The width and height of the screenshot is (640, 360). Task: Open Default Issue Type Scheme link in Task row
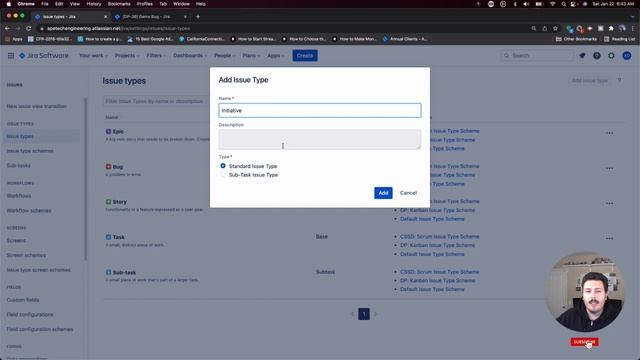pyautogui.click(x=432, y=254)
